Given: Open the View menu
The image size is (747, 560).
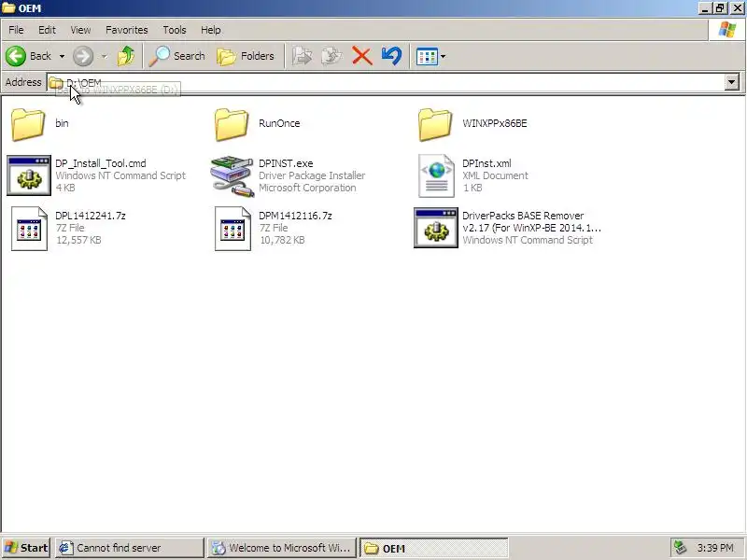Looking at the screenshot, I should tap(80, 30).
